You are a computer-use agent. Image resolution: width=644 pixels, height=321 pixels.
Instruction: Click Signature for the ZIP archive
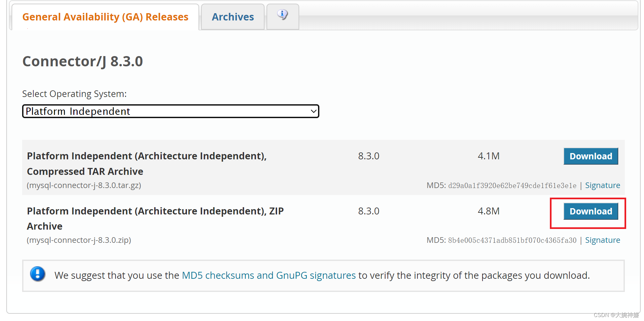pyautogui.click(x=602, y=240)
